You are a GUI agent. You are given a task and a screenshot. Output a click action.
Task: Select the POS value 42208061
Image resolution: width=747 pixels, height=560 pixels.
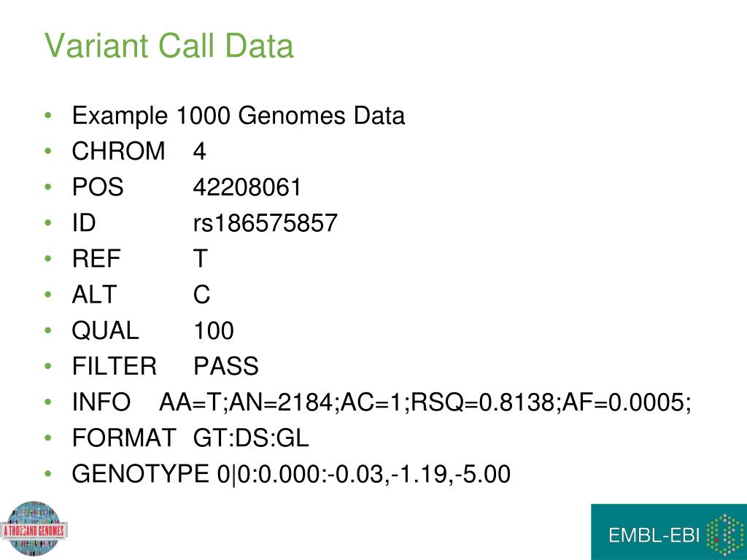coord(247,187)
